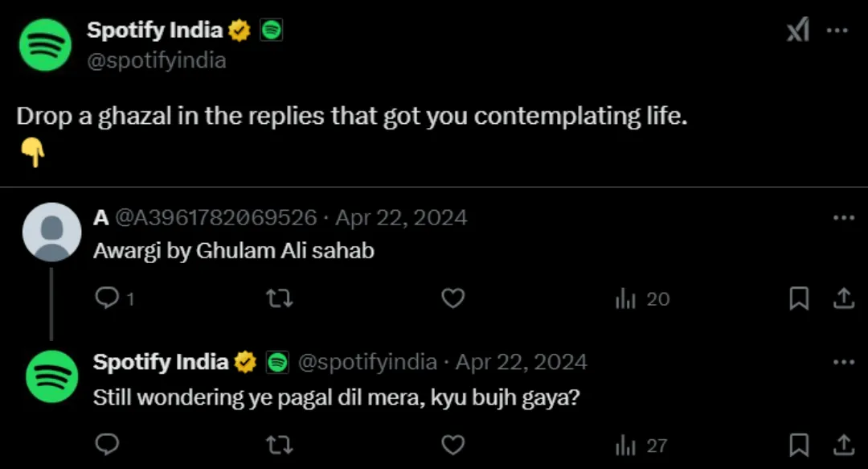The width and height of the screenshot is (868, 469).
Task: Click the grey default avatar of user A
Action: point(52,232)
